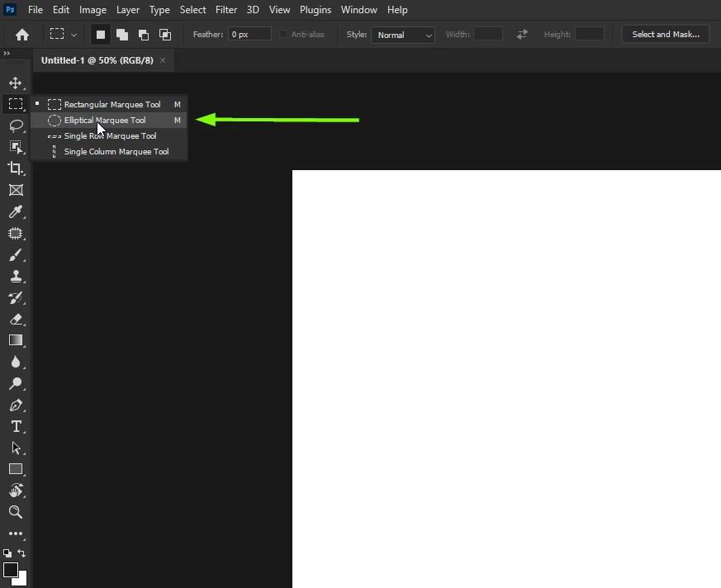Select the Rectangular Marquee tool in toolbar
This screenshot has height=588, width=721.
point(16,104)
